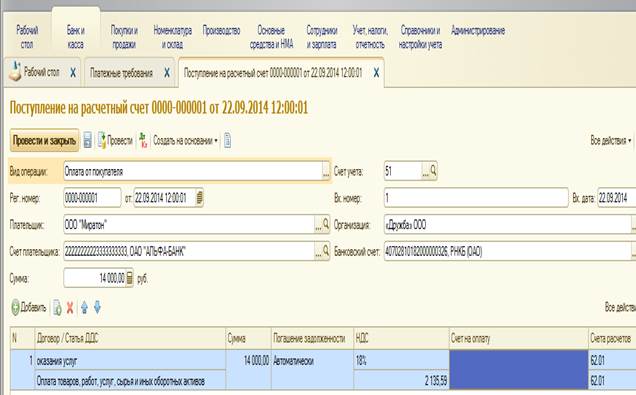Open selection button in Вид операции field
Viewport: 636px width, 395px height.
[326, 172]
